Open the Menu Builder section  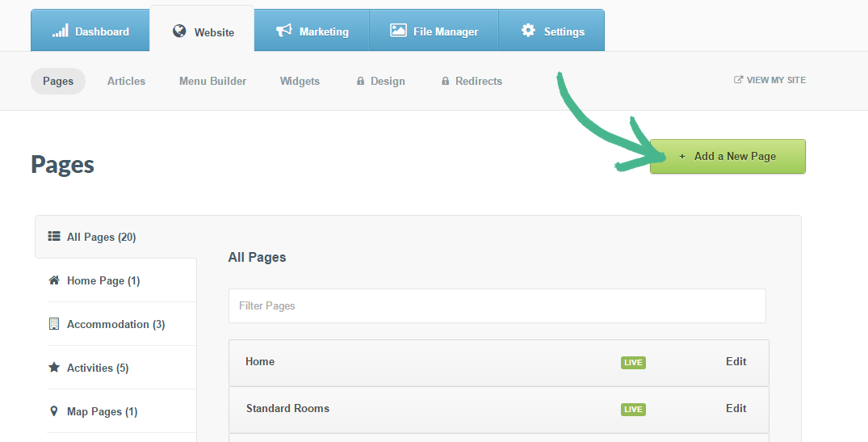click(212, 81)
